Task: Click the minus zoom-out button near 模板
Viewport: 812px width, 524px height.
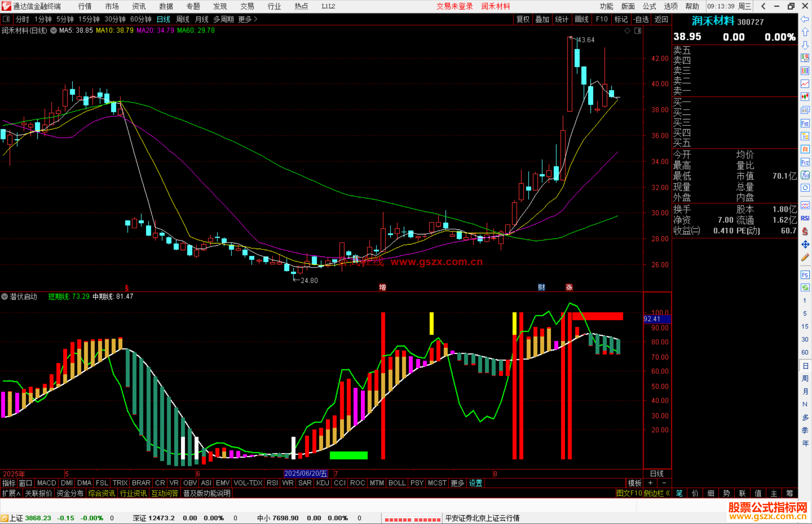Action: click(664, 483)
